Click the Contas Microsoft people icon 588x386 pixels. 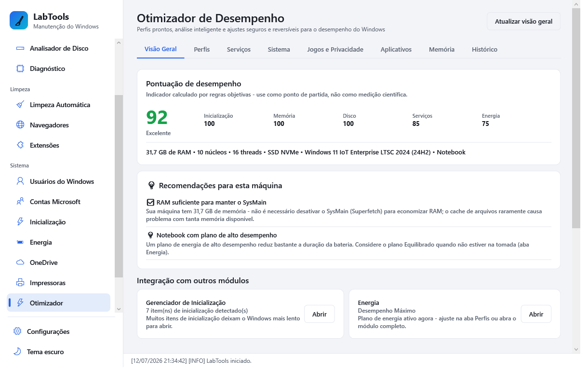pos(20,202)
